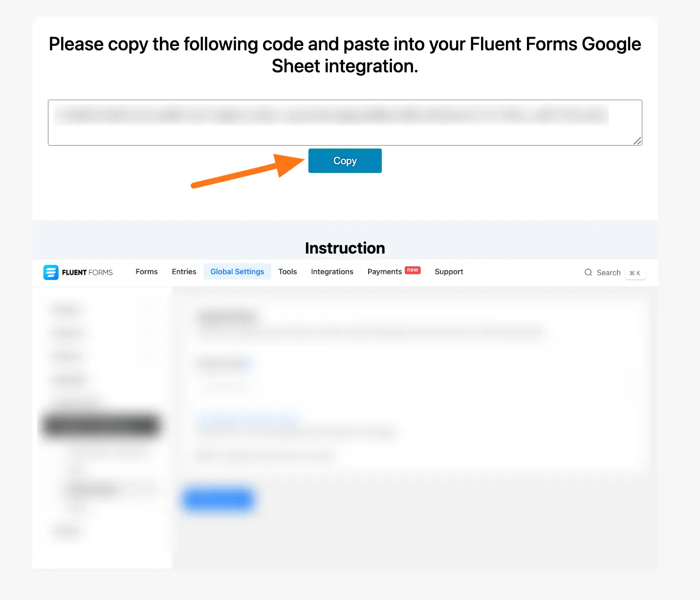The image size is (700, 600).
Task: Click the Search label in header
Action: coord(609,273)
